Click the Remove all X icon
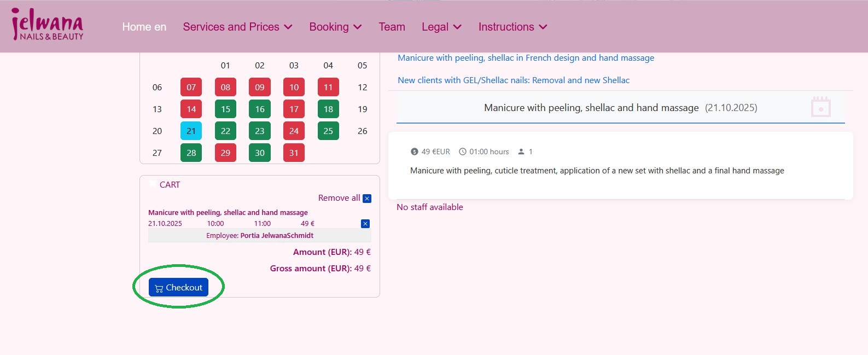This screenshot has width=868, height=355. point(367,199)
